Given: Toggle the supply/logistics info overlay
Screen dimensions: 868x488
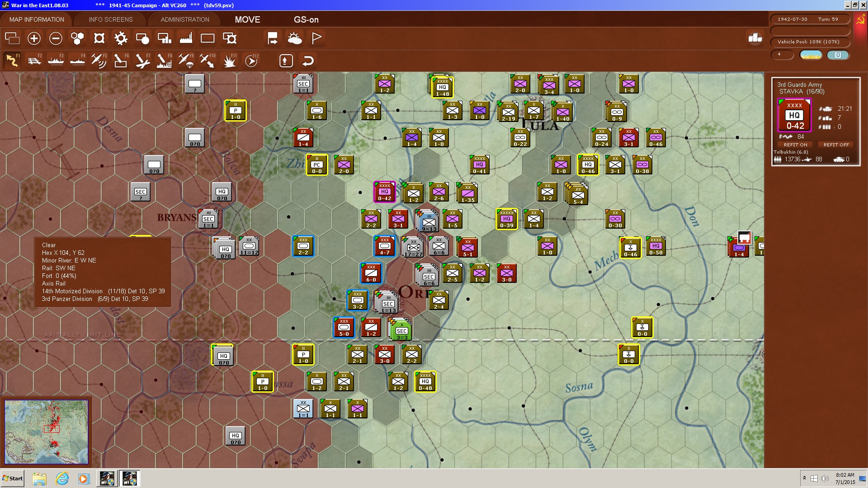Looking at the screenshot, I should coord(164,38).
